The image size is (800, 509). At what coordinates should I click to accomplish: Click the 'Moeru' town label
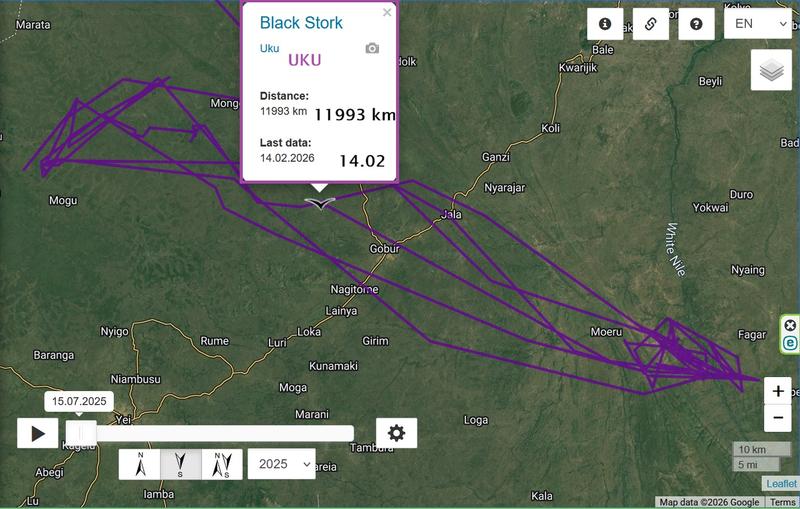coord(606,332)
